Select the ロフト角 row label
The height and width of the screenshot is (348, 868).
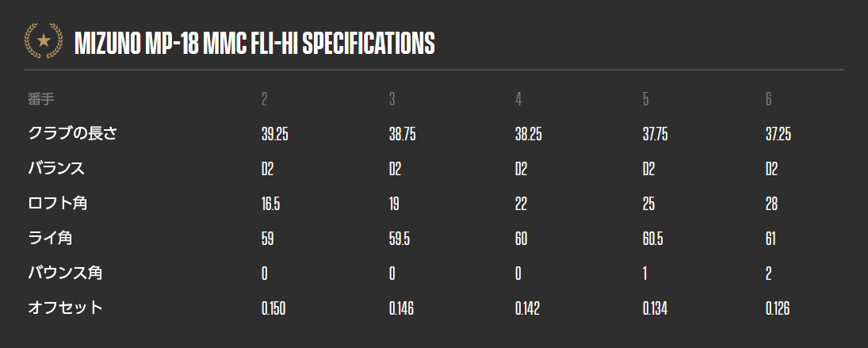(x=58, y=204)
